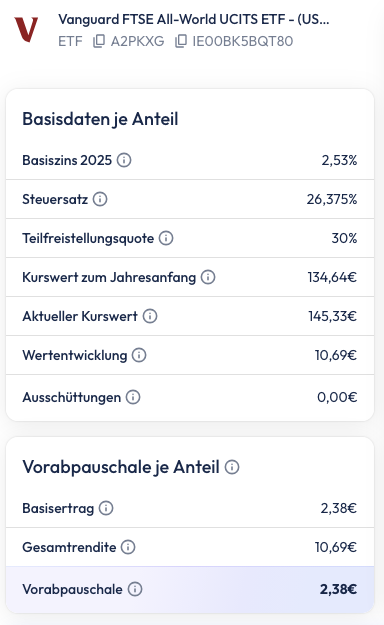
Task: Select the 26,375% Steuersatz value
Action: (332, 199)
